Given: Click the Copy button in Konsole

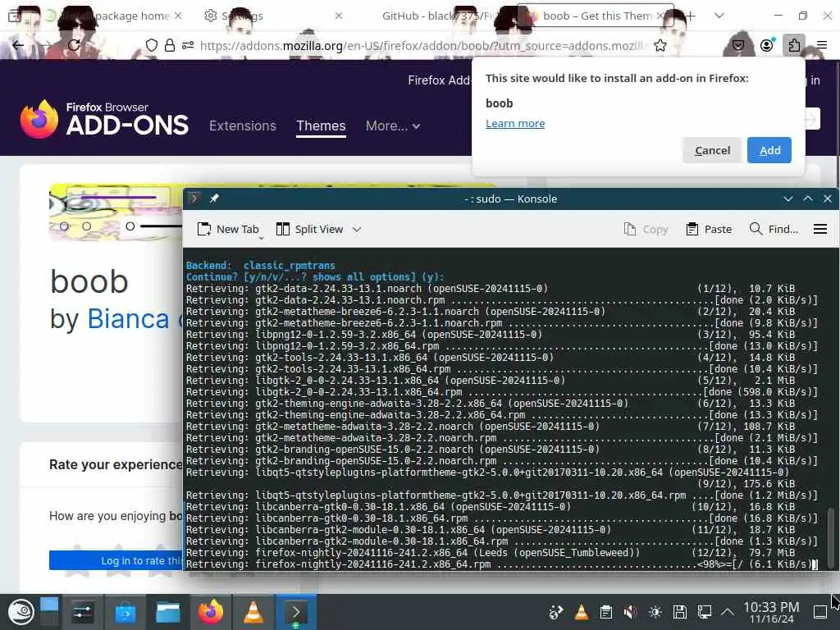Looking at the screenshot, I should 646,230.
